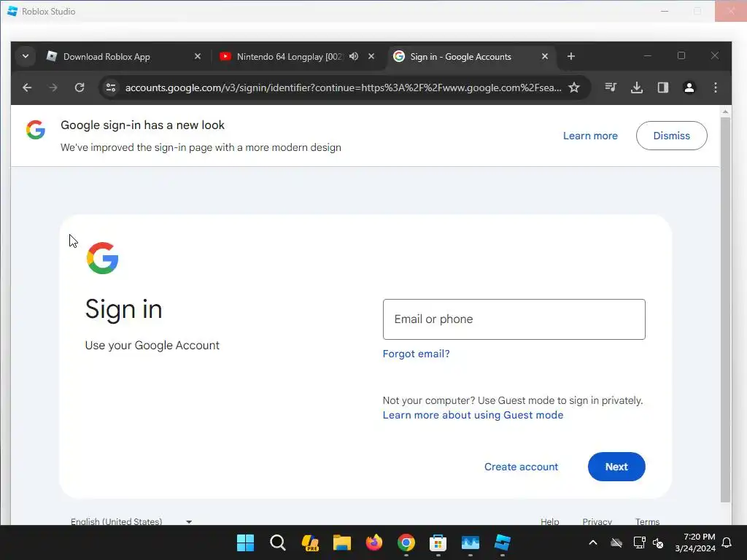Image resolution: width=747 pixels, height=560 pixels.
Task: Click the Create account button
Action: pyautogui.click(x=521, y=467)
